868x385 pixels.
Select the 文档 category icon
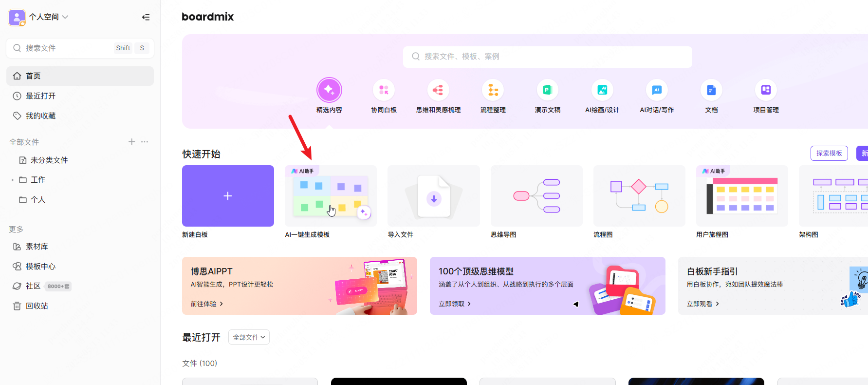pyautogui.click(x=711, y=90)
